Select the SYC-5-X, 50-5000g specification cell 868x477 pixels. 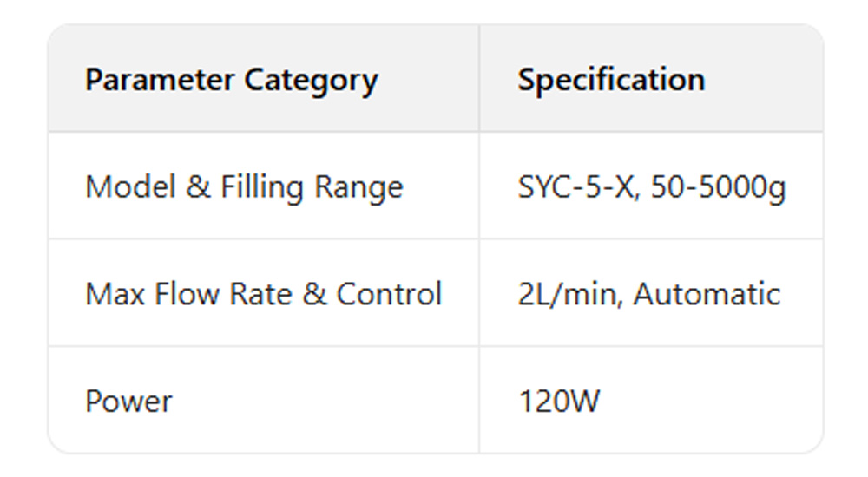[x=652, y=187]
